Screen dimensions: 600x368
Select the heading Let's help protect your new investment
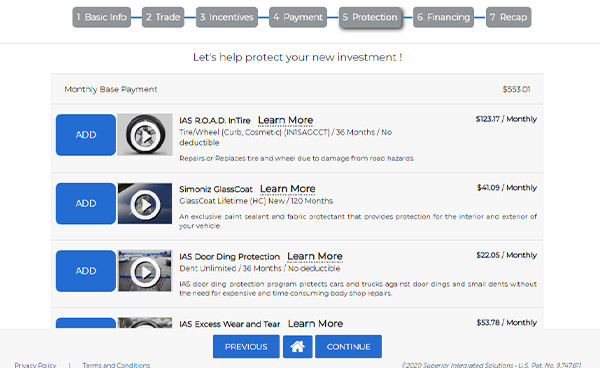(x=297, y=57)
